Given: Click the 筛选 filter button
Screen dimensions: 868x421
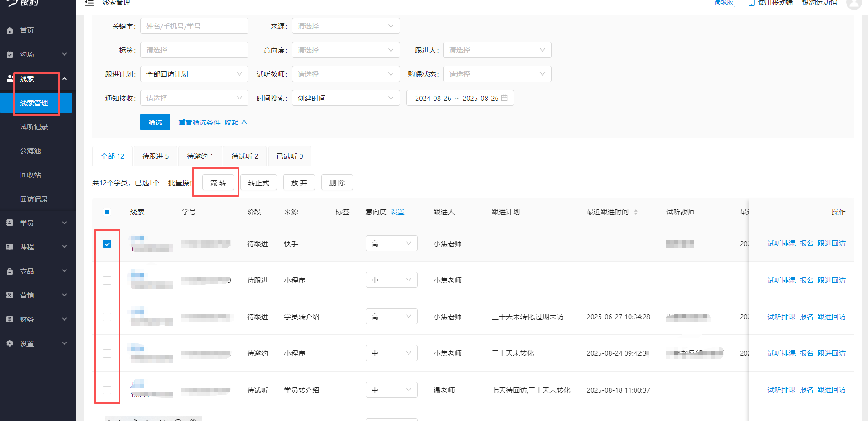Looking at the screenshot, I should click(x=155, y=122).
